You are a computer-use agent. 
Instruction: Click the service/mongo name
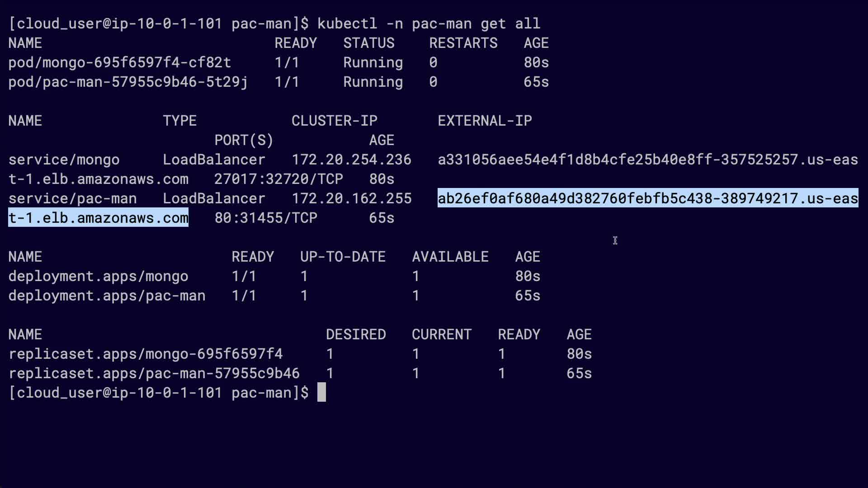point(64,160)
